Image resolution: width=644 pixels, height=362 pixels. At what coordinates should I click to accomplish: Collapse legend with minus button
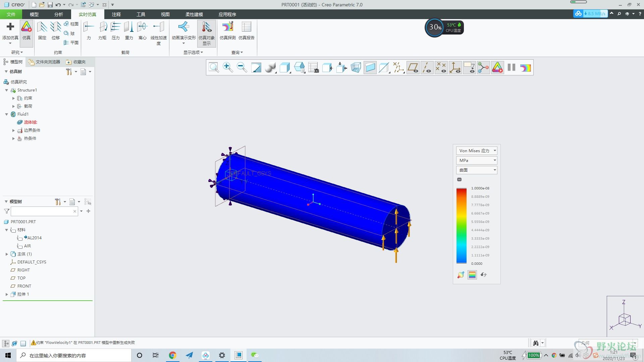(460, 180)
